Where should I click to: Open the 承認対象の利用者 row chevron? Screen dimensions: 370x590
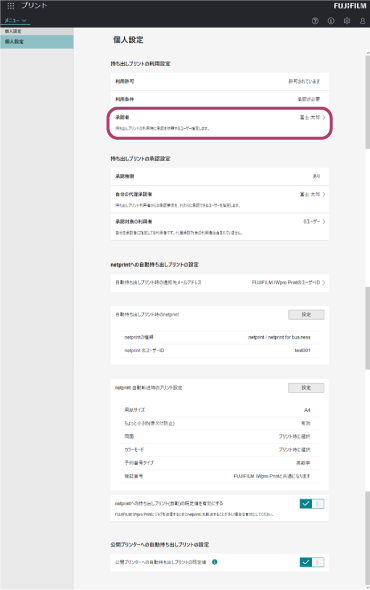[x=324, y=222]
